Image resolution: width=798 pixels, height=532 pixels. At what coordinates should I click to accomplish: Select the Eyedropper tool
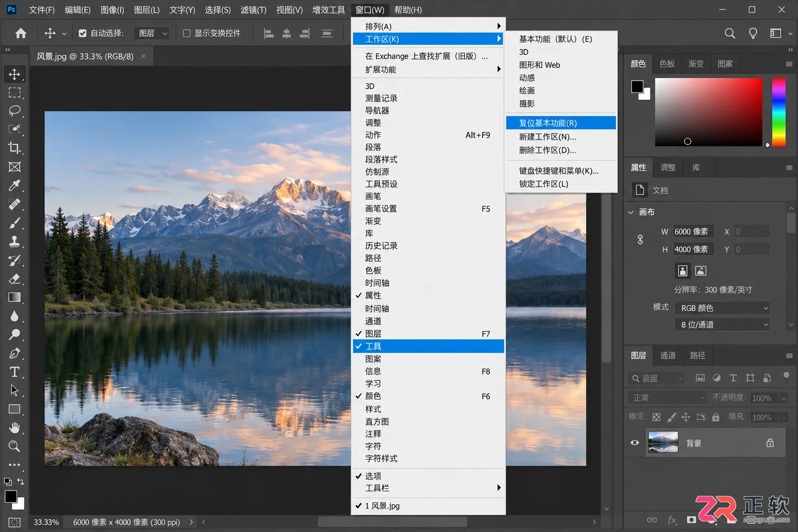[14, 185]
